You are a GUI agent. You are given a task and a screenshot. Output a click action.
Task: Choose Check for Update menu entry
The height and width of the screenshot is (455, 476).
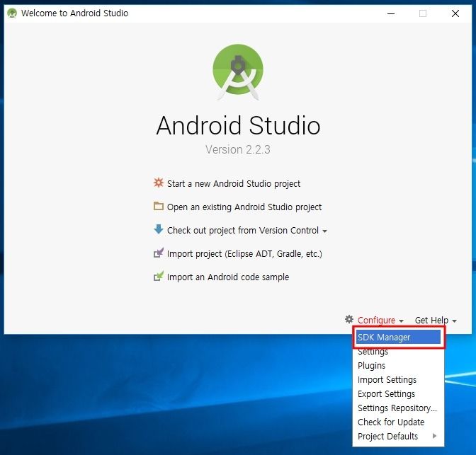point(398,422)
